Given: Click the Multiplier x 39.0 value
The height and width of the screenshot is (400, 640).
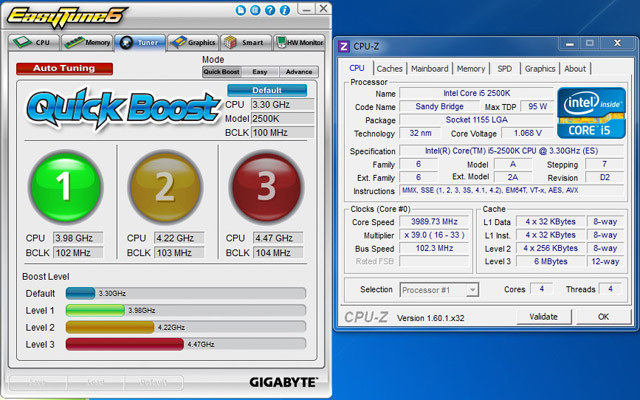Looking at the screenshot, I should 434,235.
